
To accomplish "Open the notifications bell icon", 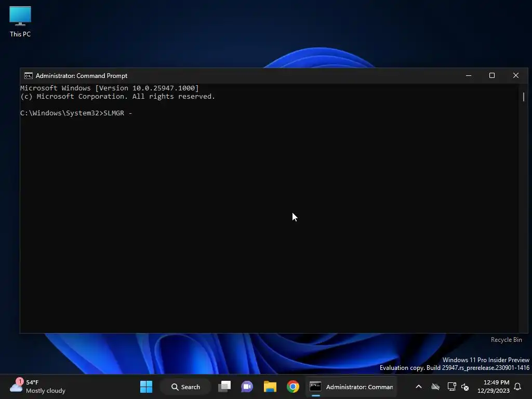I will 518,387.
